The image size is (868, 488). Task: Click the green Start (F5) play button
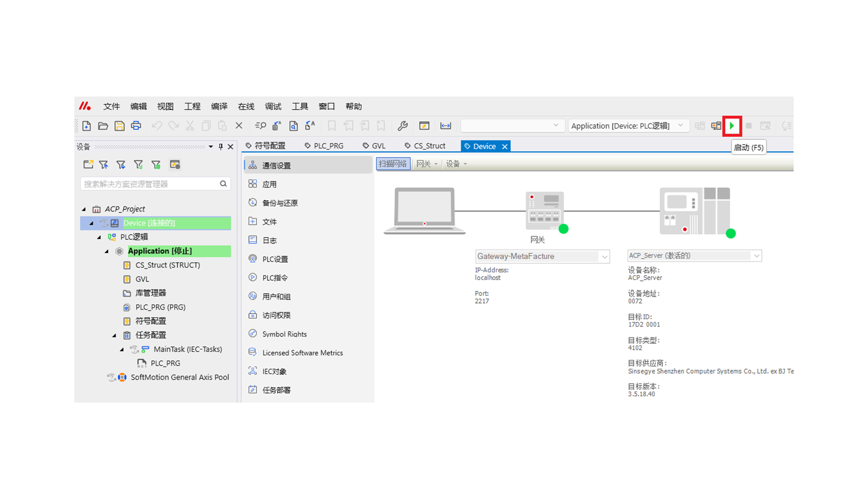[x=731, y=126]
